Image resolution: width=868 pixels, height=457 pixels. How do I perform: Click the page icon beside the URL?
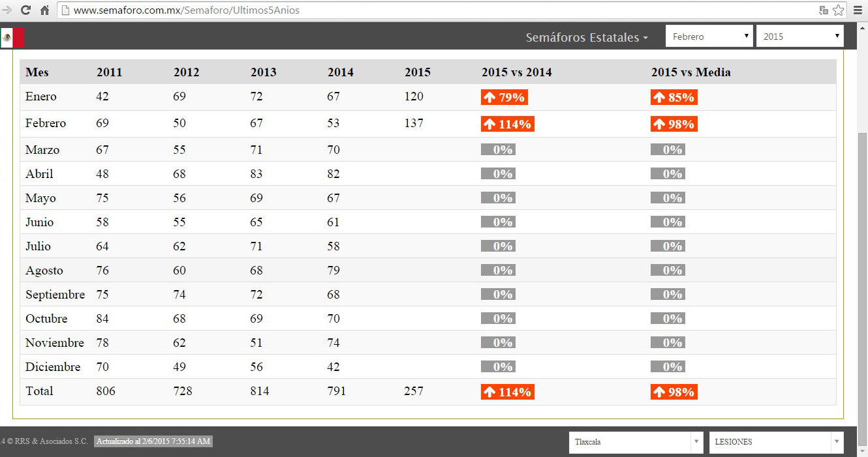pyautogui.click(x=65, y=10)
